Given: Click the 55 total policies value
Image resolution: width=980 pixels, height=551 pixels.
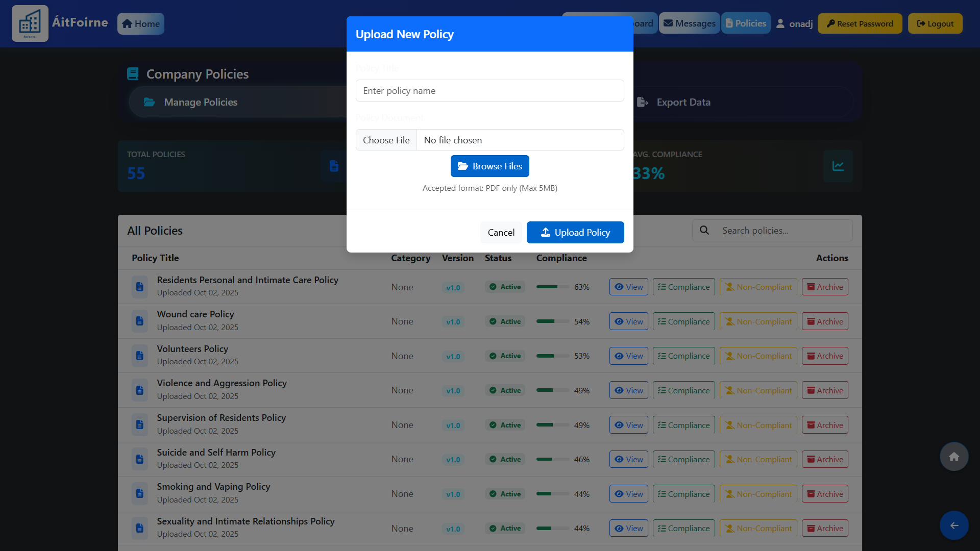Looking at the screenshot, I should (x=136, y=173).
